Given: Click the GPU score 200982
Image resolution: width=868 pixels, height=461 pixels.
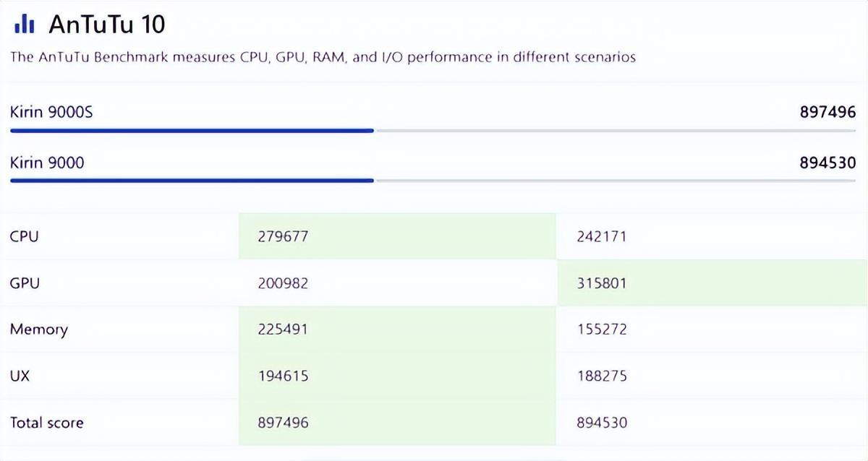Looking at the screenshot, I should [x=283, y=283].
